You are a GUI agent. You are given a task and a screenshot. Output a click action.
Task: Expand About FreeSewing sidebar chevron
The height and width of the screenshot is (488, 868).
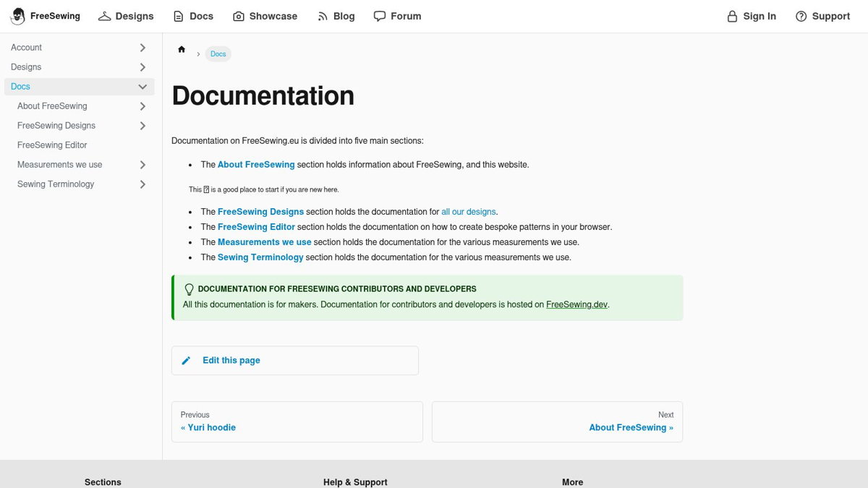[142, 106]
